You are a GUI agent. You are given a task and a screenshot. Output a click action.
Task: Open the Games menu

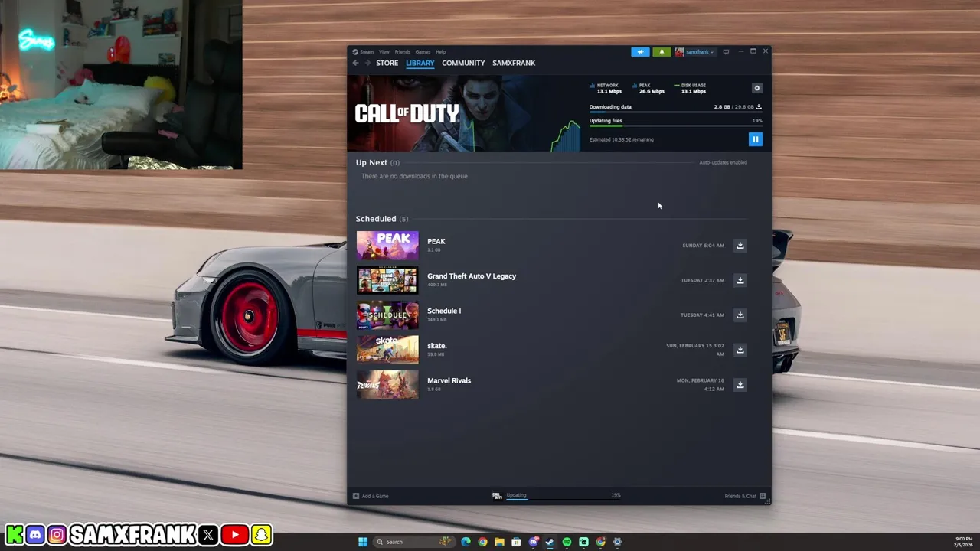click(x=423, y=52)
